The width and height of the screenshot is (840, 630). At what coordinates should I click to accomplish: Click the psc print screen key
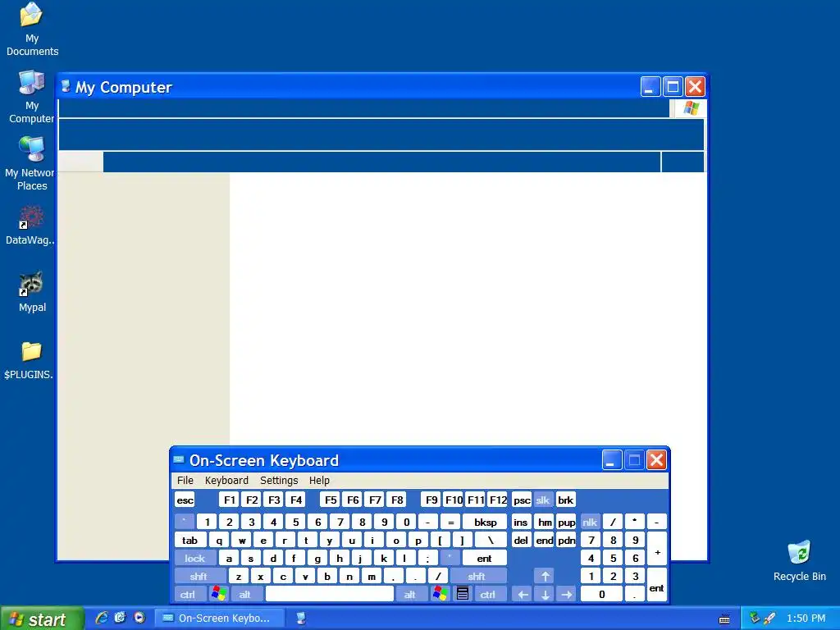click(x=522, y=500)
